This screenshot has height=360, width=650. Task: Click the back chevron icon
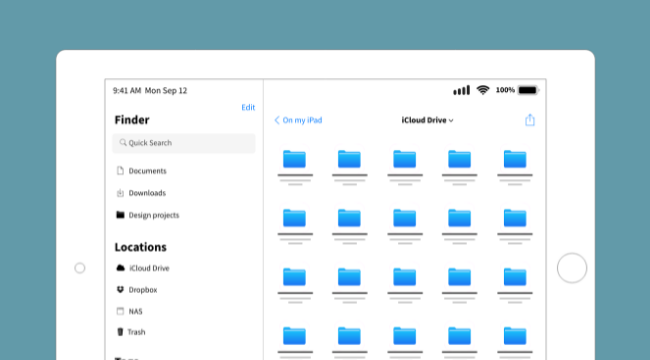(x=277, y=120)
